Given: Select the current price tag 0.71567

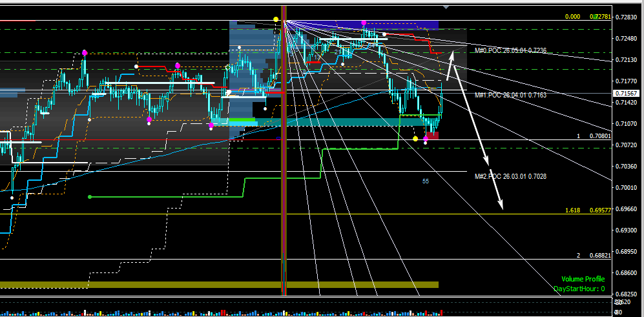Looking at the screenshot, I should pos(625,94).
